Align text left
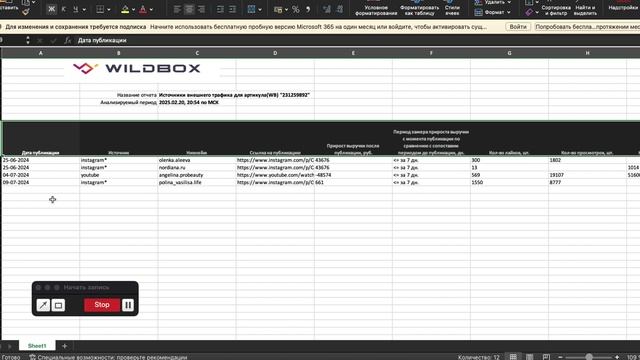Screen dimensions: 640x360 click(x=177, y=9)
